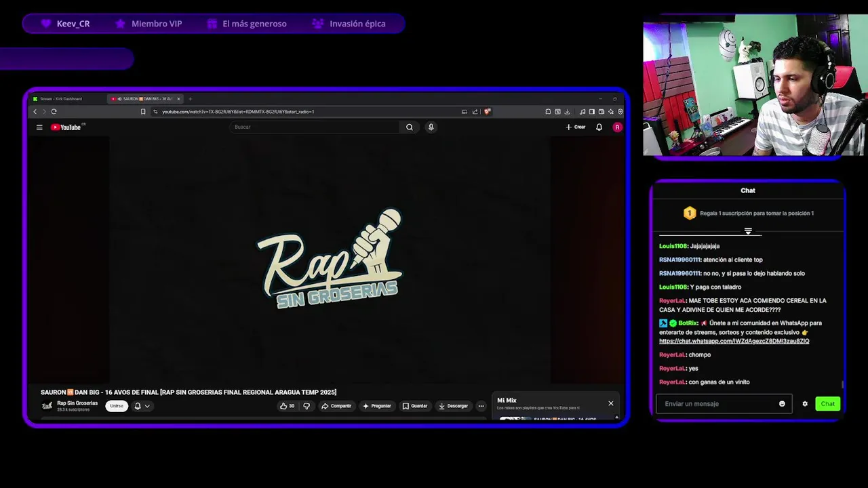This screenshot has height=488, width=868.
Task: Like the video with thumbs up
Action: coord(288,406)
